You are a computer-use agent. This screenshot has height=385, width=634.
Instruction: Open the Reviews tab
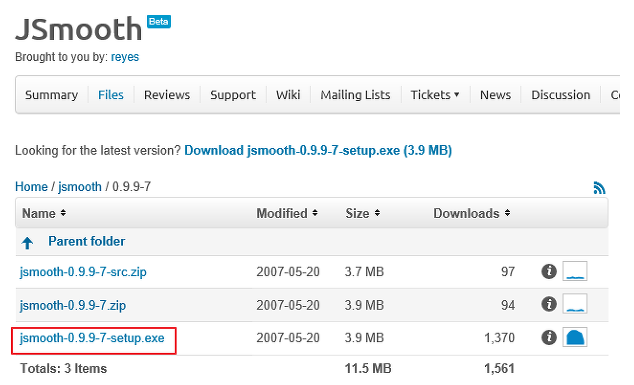click(167, 95)
